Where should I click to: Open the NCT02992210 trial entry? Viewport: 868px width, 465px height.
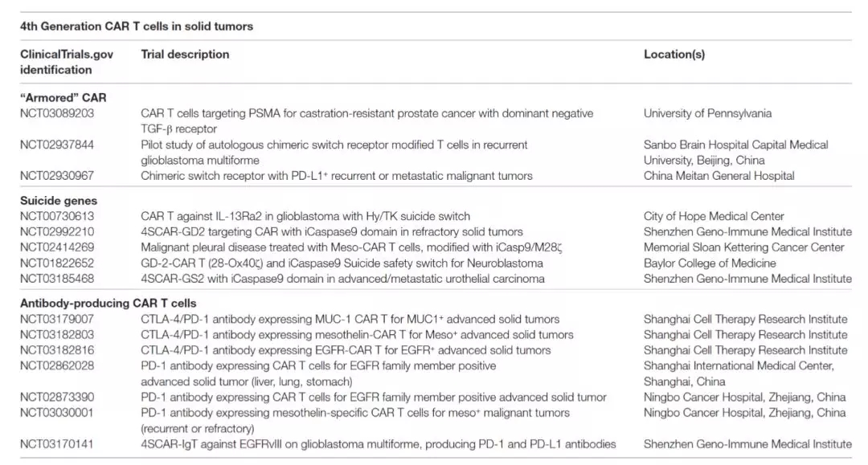(57, 232)
